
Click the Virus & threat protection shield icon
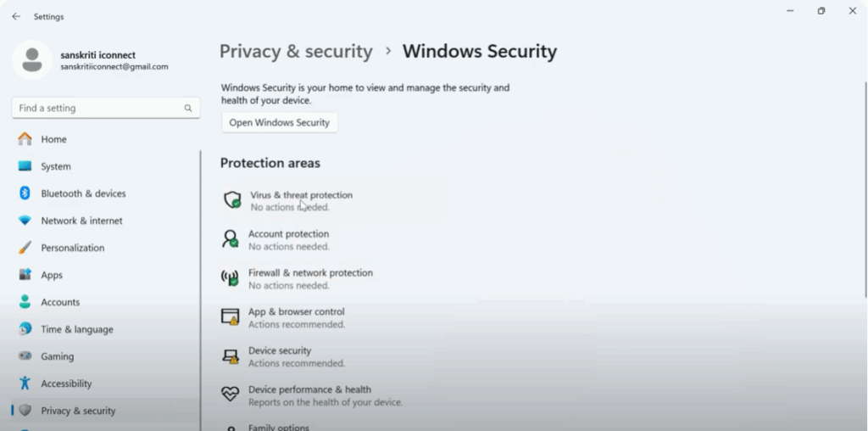[231, 200]
